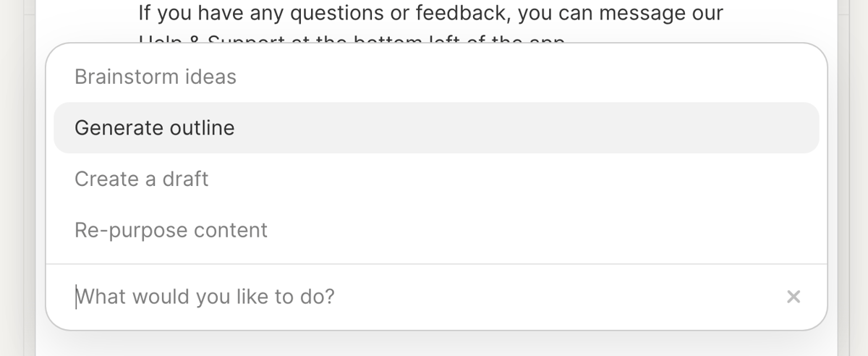Click the X icon to dismiss the prompt
The image size is (868, 356).
pos(793,297)
